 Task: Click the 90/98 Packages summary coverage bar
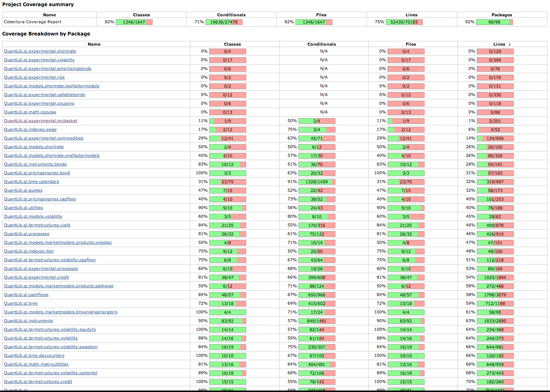point(494,22)
